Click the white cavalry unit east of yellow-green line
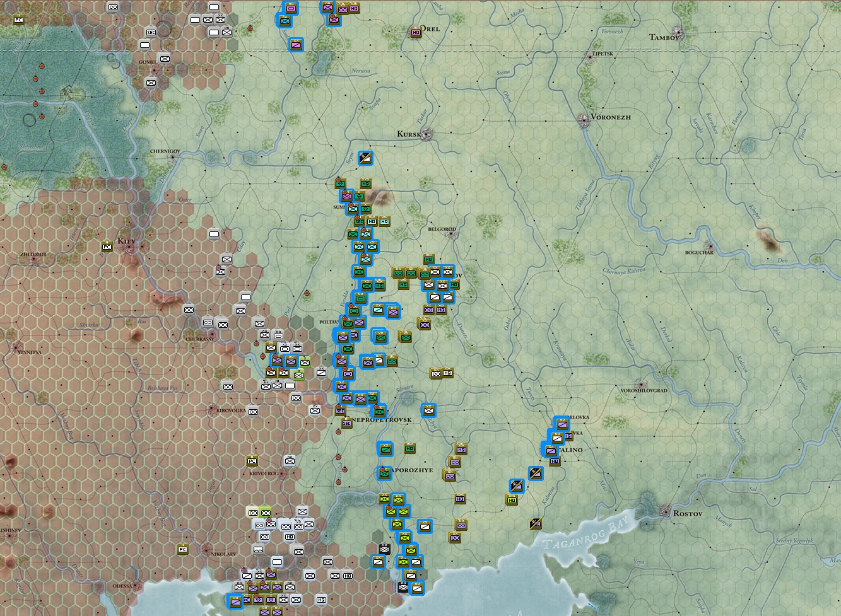 click(x=425, y=525)
